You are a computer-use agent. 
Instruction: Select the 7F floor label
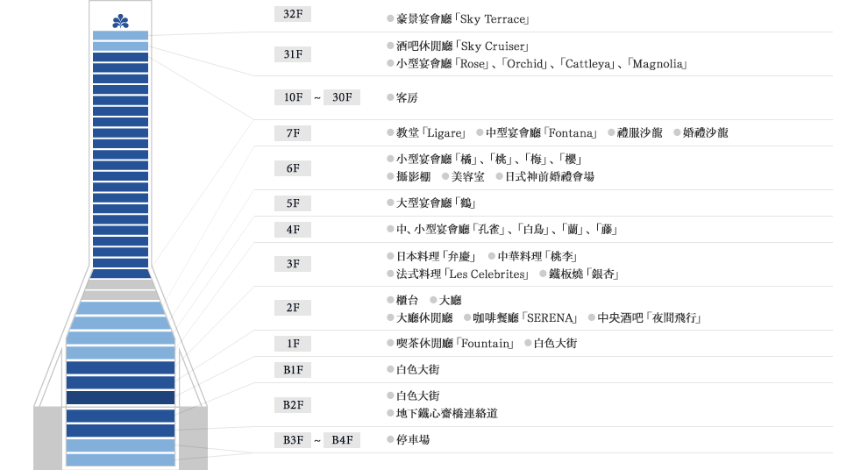click(x=293, y=133)
